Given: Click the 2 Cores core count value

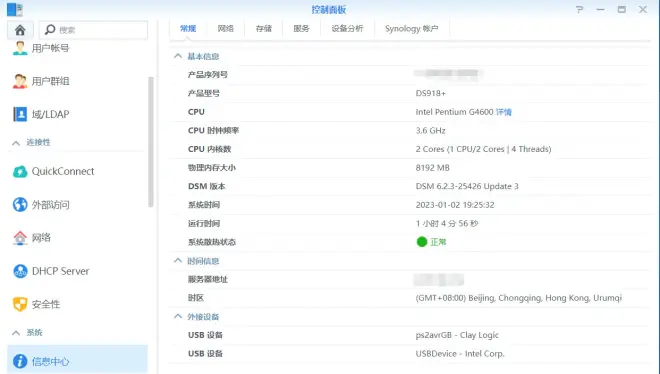Looking at the screenshot, I should [x=483, y=149].
